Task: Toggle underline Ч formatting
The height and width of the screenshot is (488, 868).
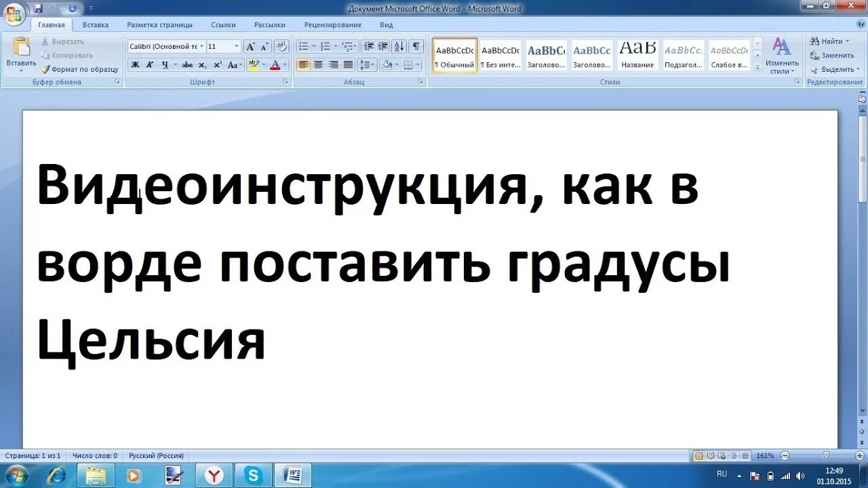Action: tap(165, 65)
